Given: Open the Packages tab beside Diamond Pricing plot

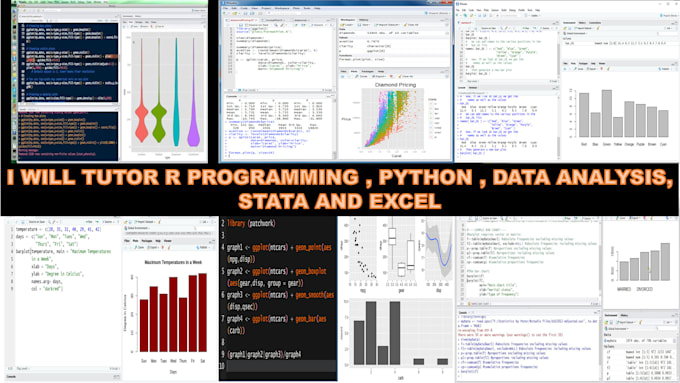Looking at the screenshot, I should (367, 72).
